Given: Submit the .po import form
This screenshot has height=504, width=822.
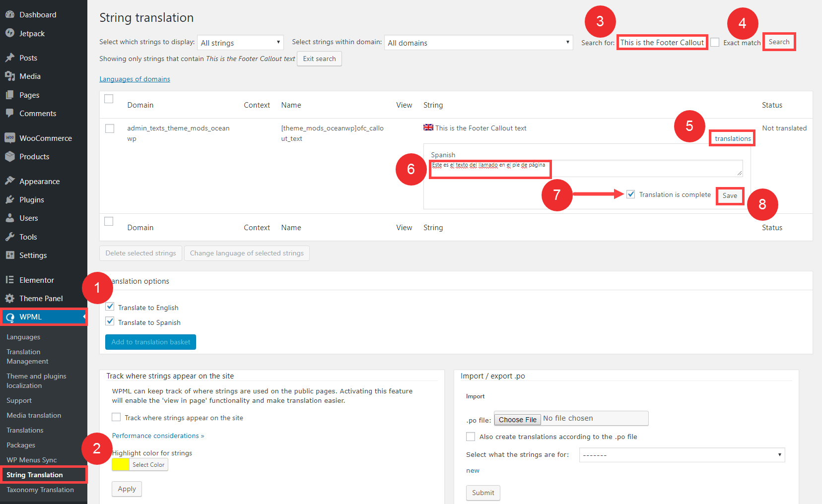Looking at the screenshot, I should [483, 493].
